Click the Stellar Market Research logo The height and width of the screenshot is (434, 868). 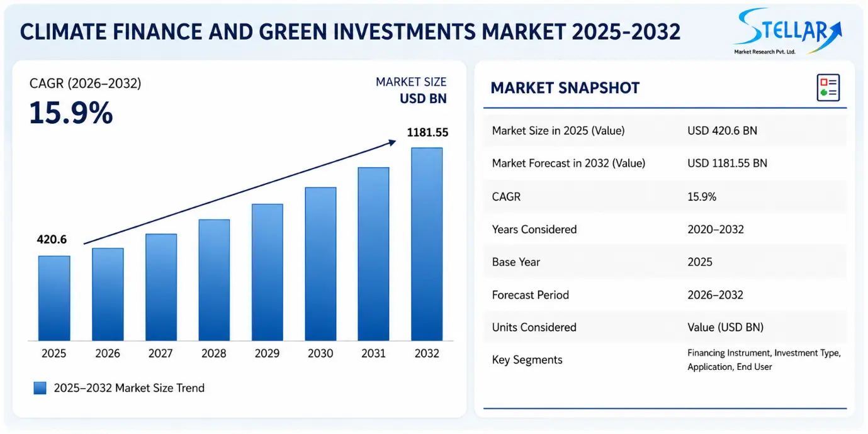coord(787,31)
